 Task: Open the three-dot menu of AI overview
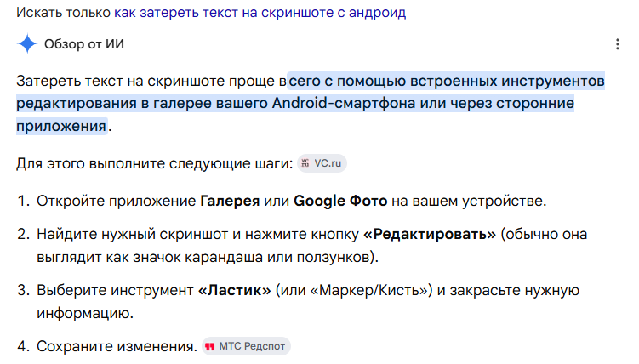click(618, 44)
